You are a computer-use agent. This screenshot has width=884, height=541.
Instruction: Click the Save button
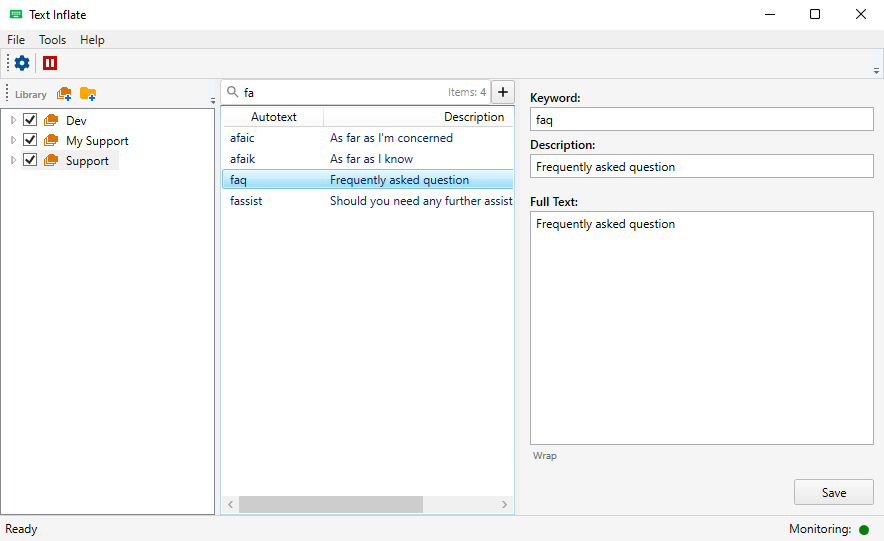point(834,493)
